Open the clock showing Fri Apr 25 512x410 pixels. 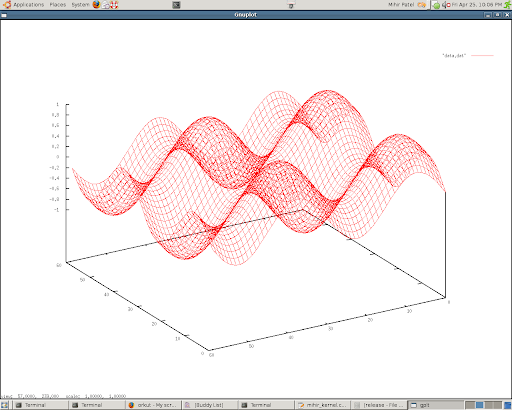pos(477,5)
